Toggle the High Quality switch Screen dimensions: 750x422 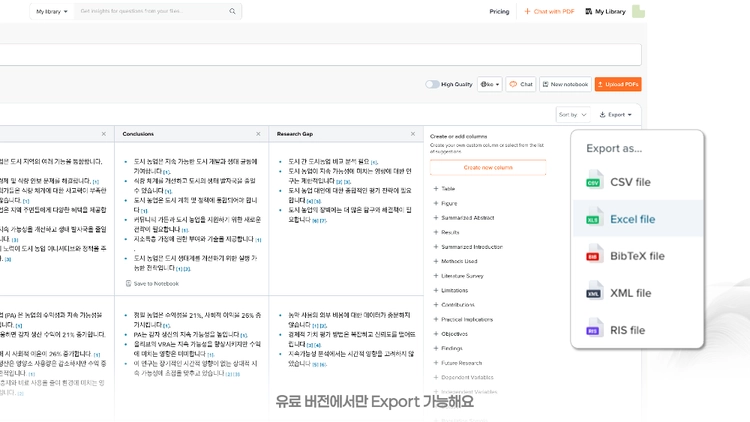point(432,84)
